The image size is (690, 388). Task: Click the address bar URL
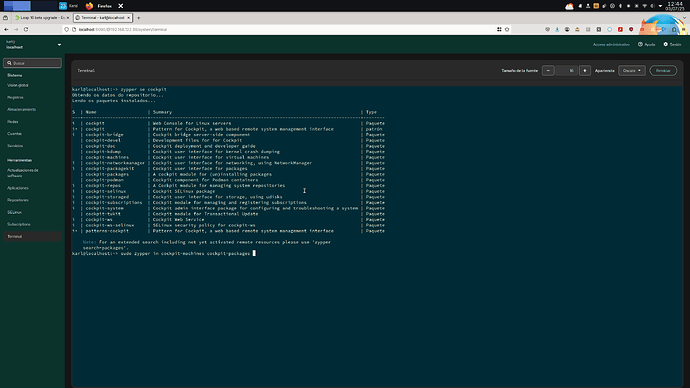pos(123,29)
